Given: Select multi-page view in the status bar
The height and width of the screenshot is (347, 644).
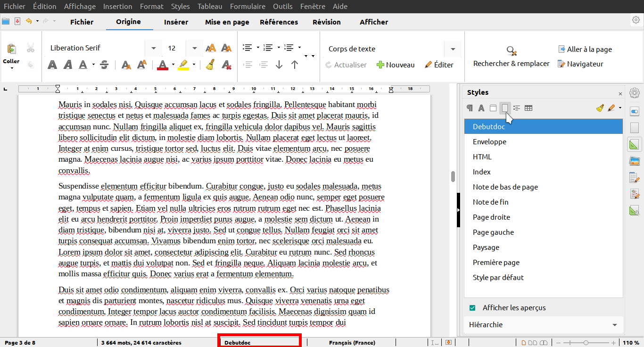Looking at the screenshot, I should pyautogui.click(x=533, y=342).
